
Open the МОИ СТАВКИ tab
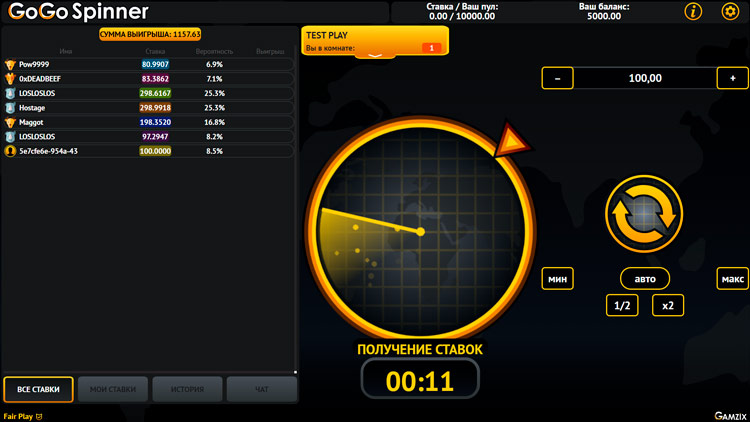pyautogui.click(x=113, y=389)
